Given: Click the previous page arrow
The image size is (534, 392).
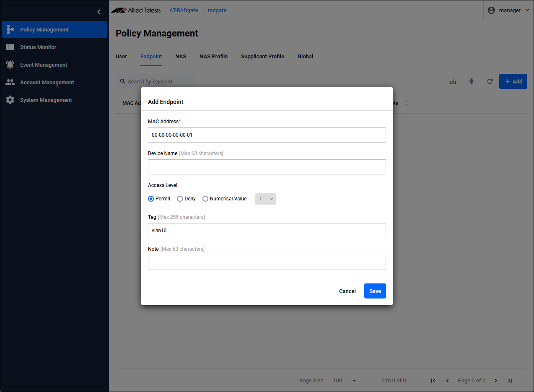Looking at the screenshot, I should [447, 381].
